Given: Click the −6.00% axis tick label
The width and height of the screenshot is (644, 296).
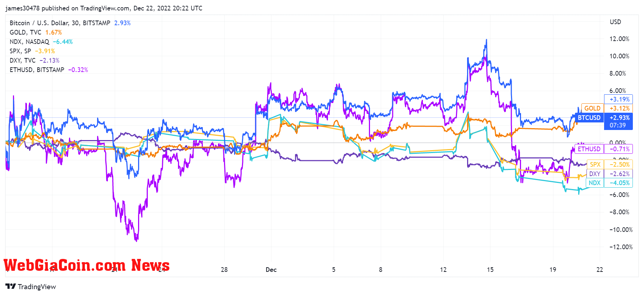Looking at the screenshot, I should 619,195.
